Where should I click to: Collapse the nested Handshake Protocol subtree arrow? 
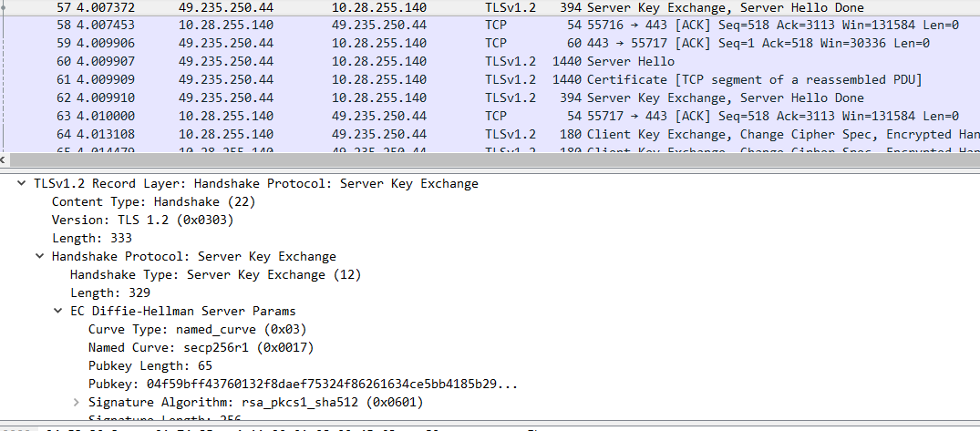pyautogui.click(x=39, y=256)
